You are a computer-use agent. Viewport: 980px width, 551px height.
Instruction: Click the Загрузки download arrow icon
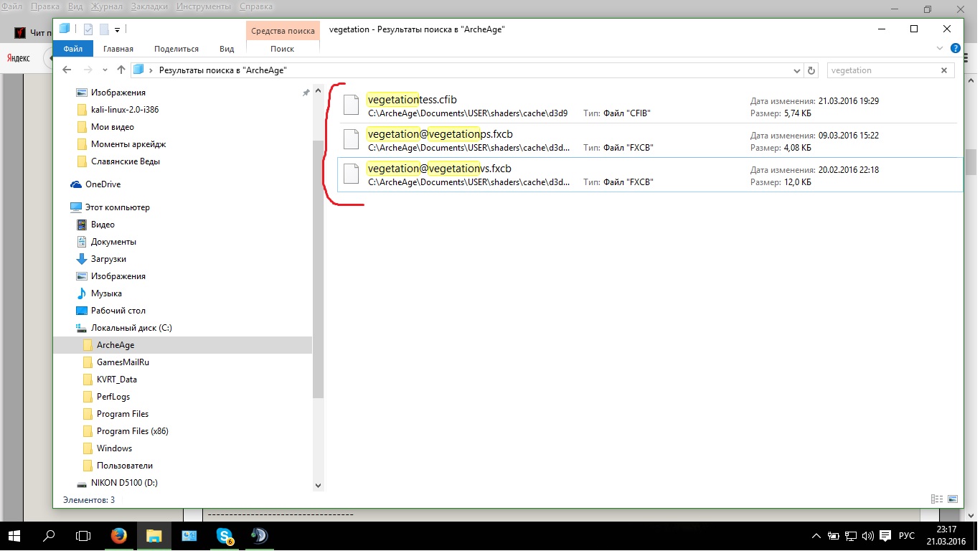(82, 259)
